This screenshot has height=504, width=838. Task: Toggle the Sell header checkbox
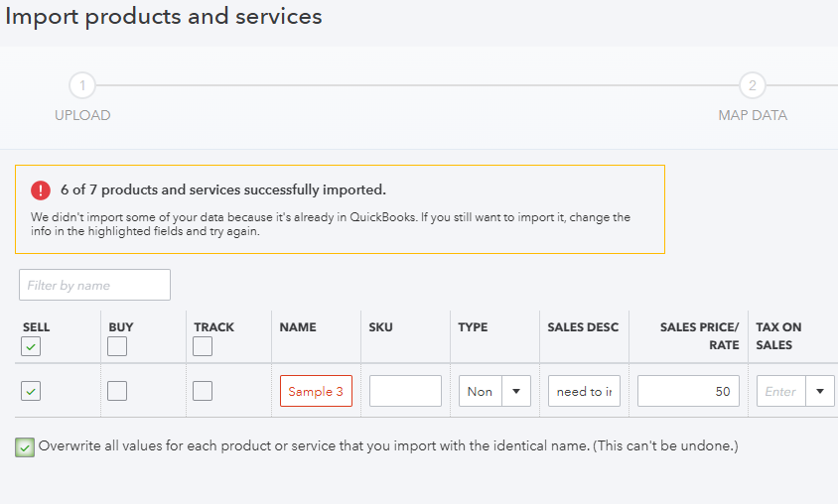click(31, 346)
